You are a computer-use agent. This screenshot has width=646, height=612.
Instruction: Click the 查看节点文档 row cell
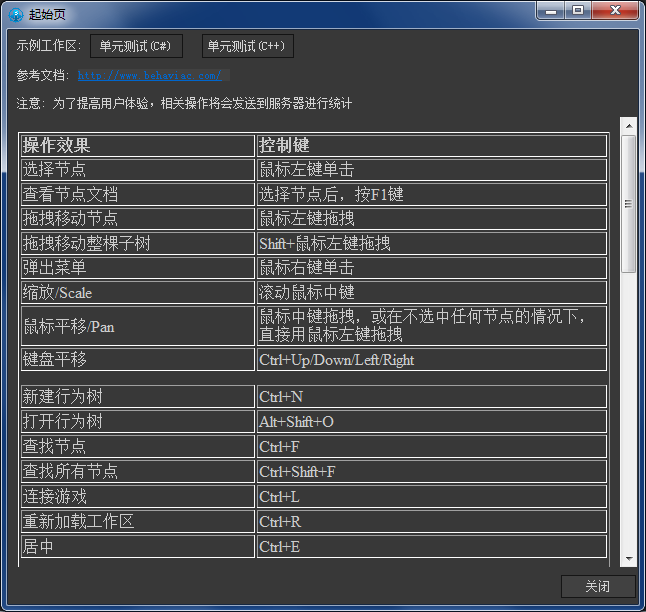click(137, 194)
